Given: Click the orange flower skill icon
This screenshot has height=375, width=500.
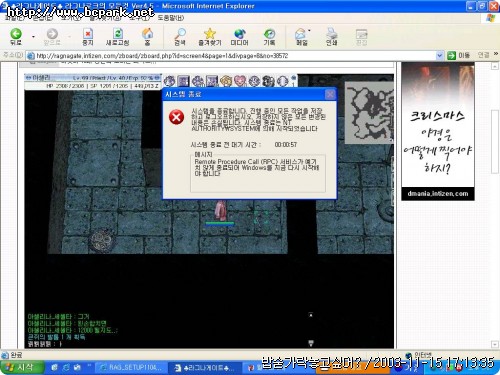Looking at the screenshot, I should tap(226, 81).
